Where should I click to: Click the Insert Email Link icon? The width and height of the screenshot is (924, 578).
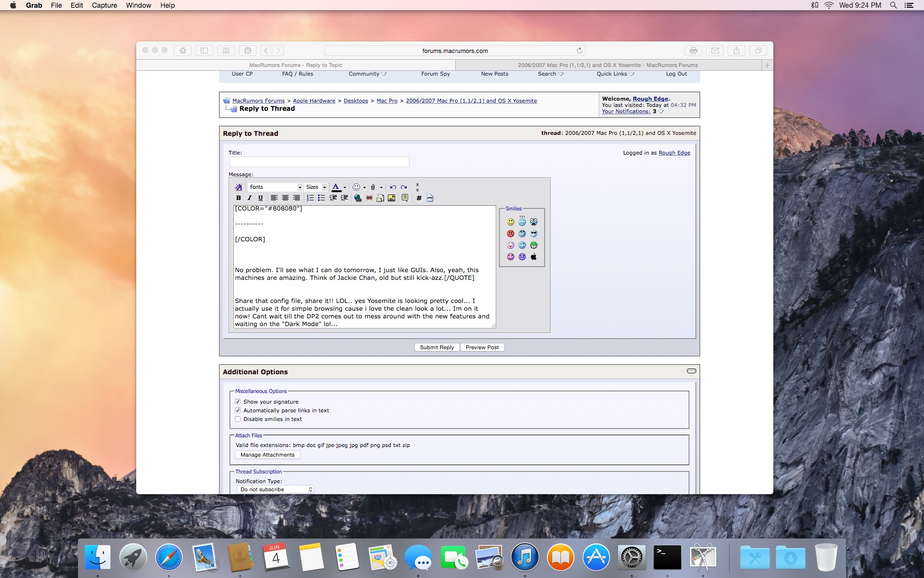click(x=380, y=198)
